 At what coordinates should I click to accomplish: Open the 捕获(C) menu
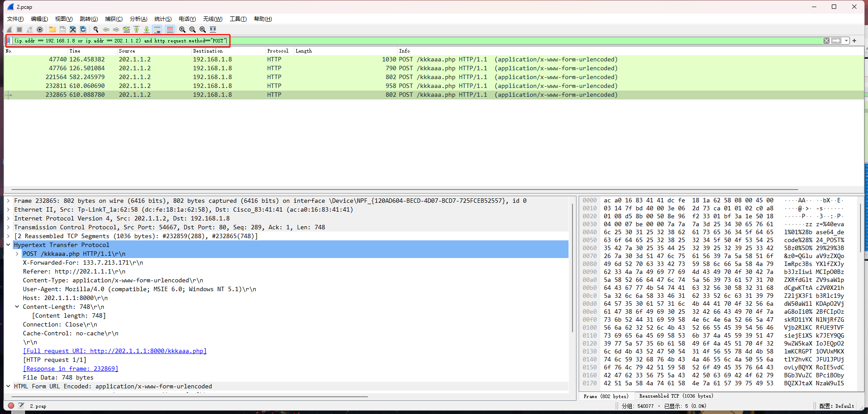coord(114,19)
